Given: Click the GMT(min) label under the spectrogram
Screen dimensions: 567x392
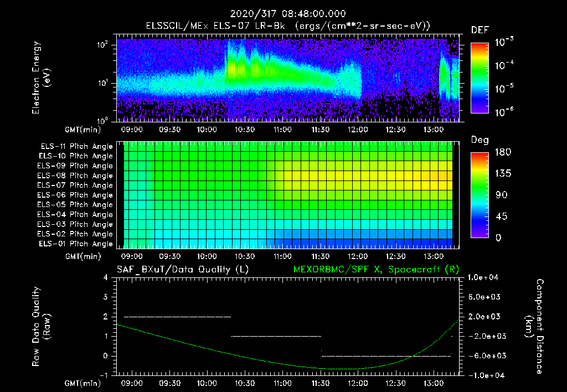Looking at the screenshot, I should (x=83, y=130).
